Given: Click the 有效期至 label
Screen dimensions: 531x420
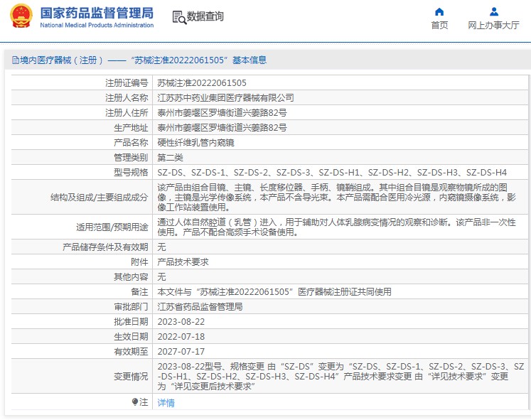Looking at the screenshot, I should (x=131, y=351).
